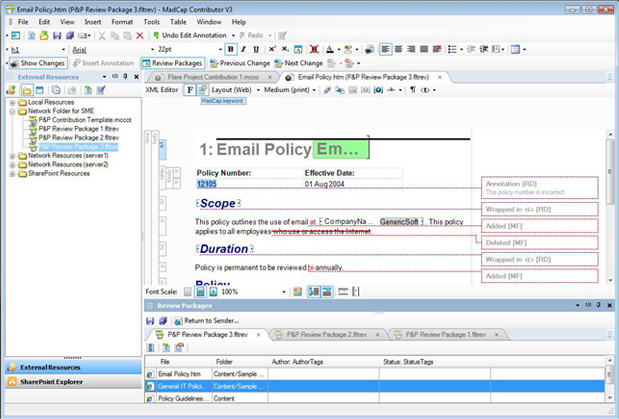This screenshot has height=419, width=619.
Task: Toggle Italic formatting
Action: coord(243,49)
